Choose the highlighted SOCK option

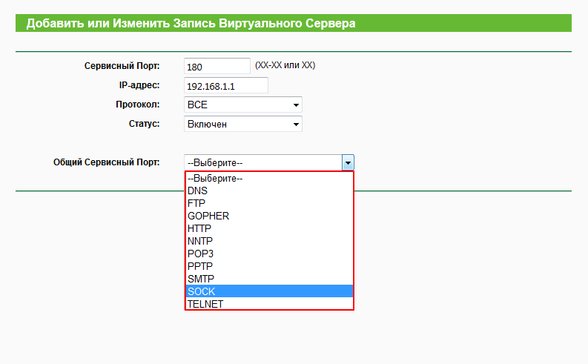[269, 291]
